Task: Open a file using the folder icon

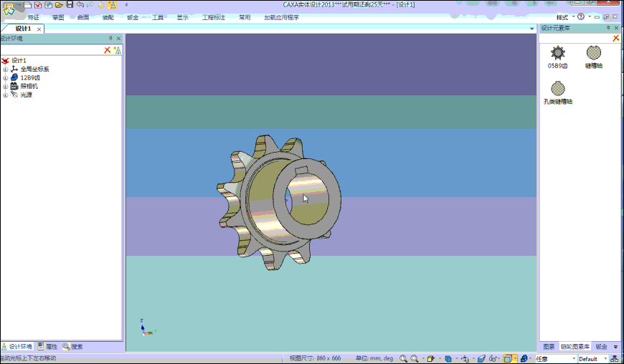Action: point(59,5)
